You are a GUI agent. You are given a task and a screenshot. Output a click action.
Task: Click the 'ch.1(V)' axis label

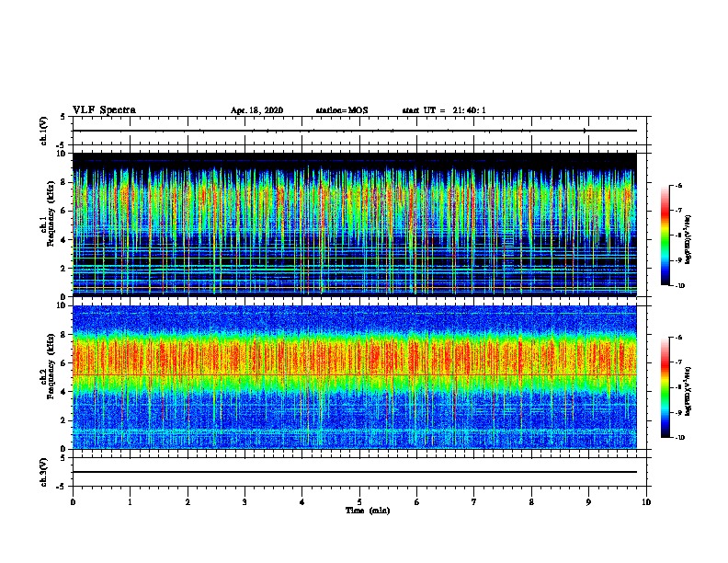(x=44, y=131)
